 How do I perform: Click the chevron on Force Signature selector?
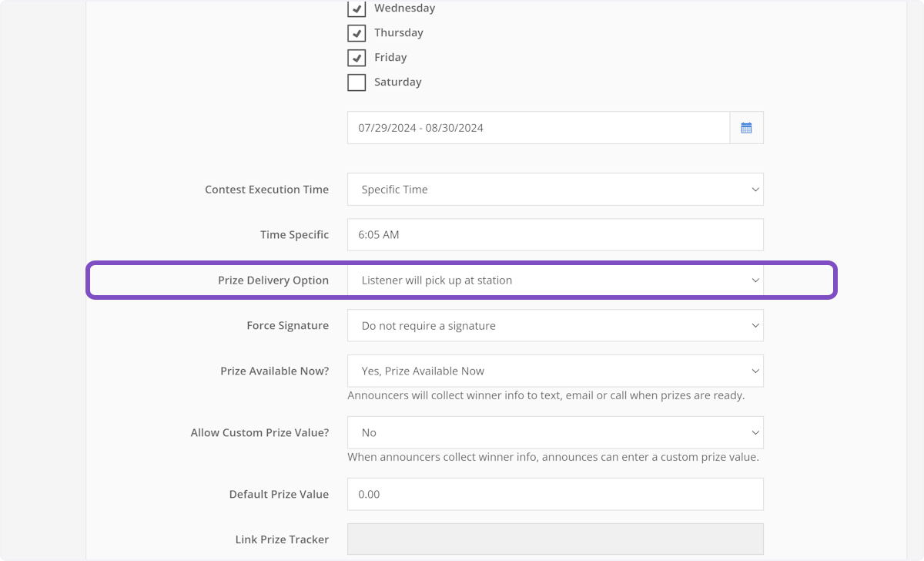click(755, 325)
